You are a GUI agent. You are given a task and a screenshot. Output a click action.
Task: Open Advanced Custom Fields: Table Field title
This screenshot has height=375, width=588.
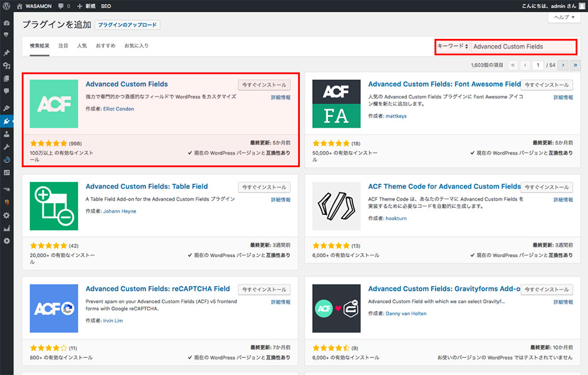(x=146, y=187)
